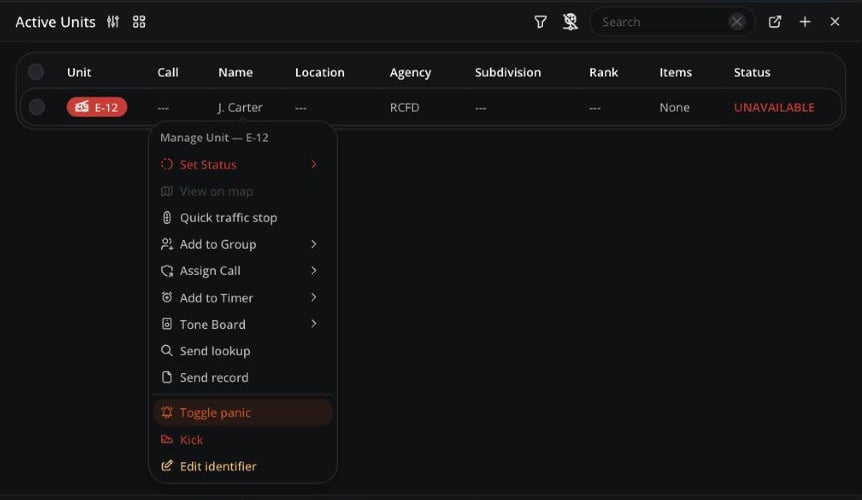Expand the chevron next to Set Status
This screenshot has height=500, width=862.
314,164
